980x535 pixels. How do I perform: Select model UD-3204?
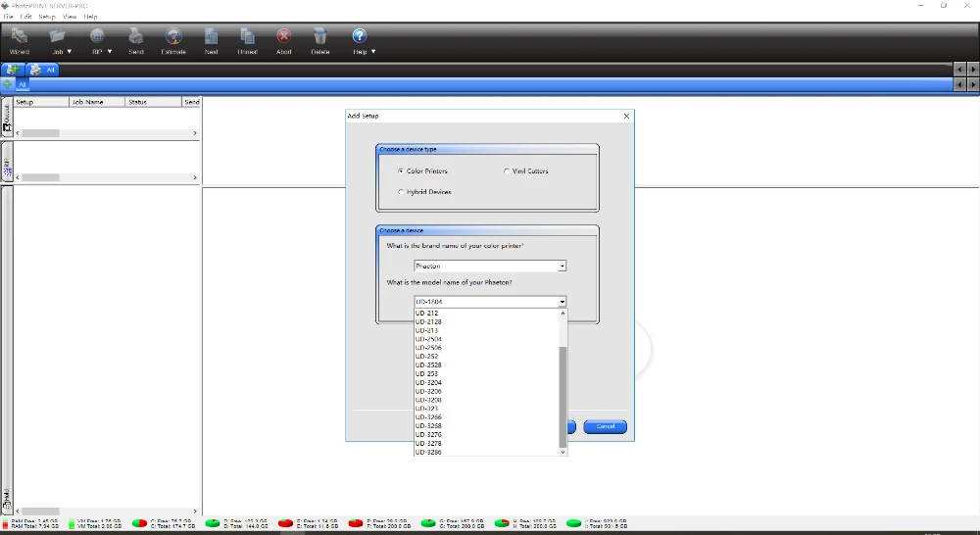[x=486, y=382]
